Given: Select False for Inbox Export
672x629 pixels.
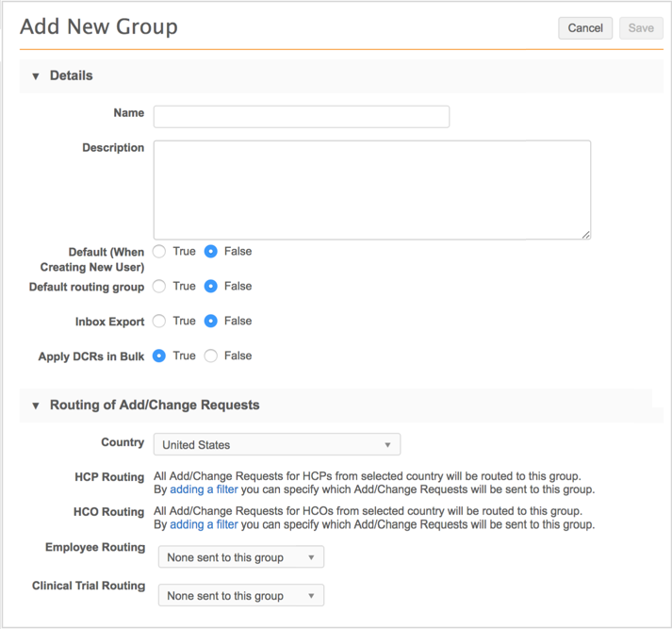Looking at the screenshot, I should 211,322.
